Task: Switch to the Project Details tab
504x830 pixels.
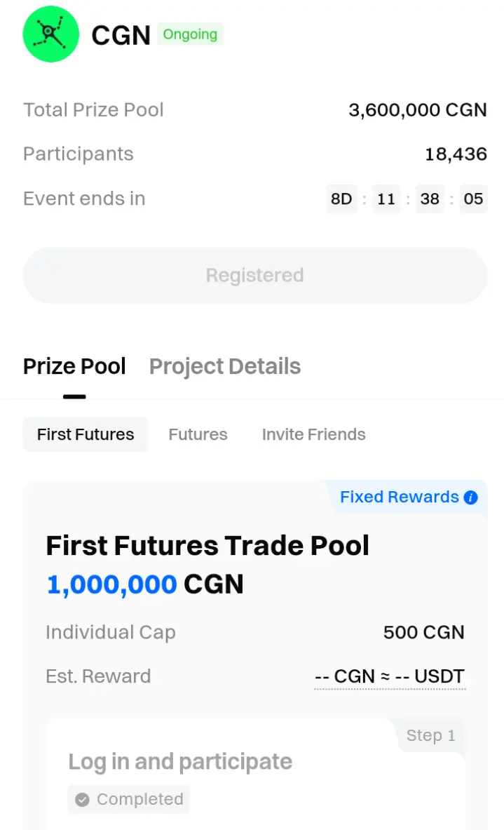Action: [x=225, y=366]
